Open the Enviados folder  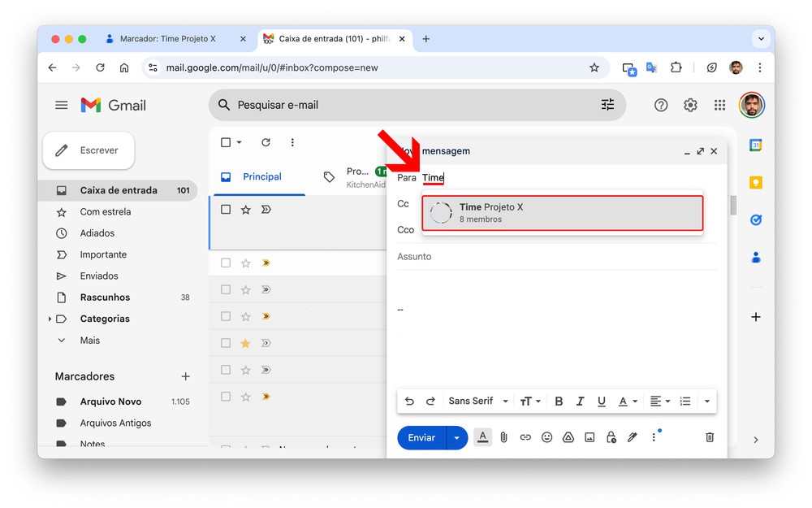[x=99, y=276]
